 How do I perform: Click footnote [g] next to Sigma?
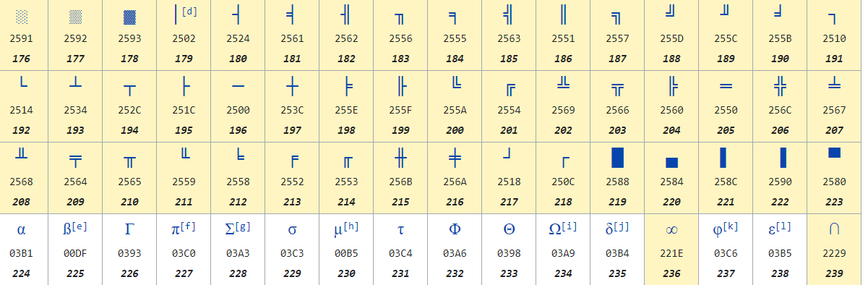tap(243, 226)
